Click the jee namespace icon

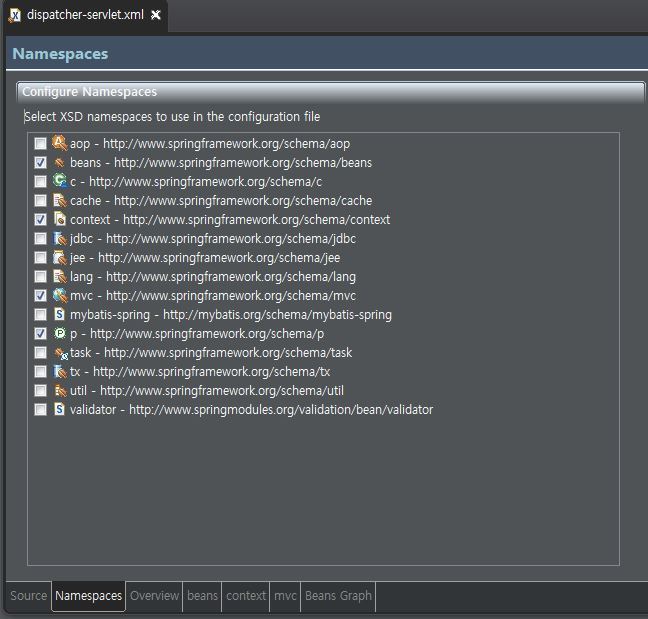[60, 257]
